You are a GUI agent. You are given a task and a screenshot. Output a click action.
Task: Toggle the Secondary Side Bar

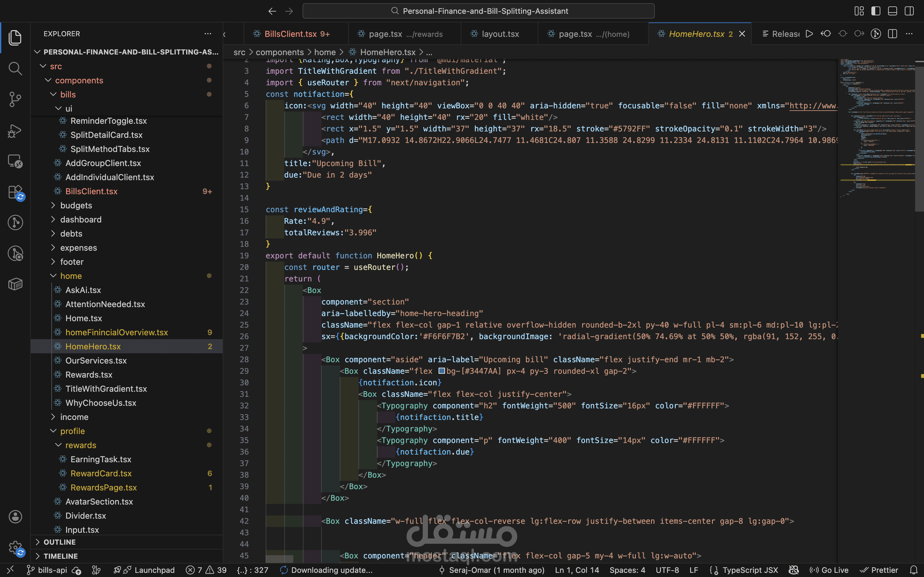(909, 11)
